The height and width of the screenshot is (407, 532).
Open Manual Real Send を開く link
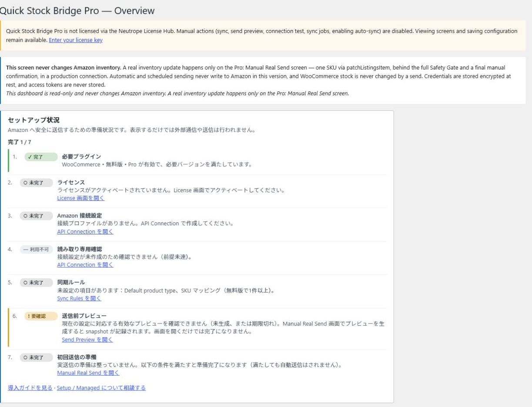[x=88, y=373]
